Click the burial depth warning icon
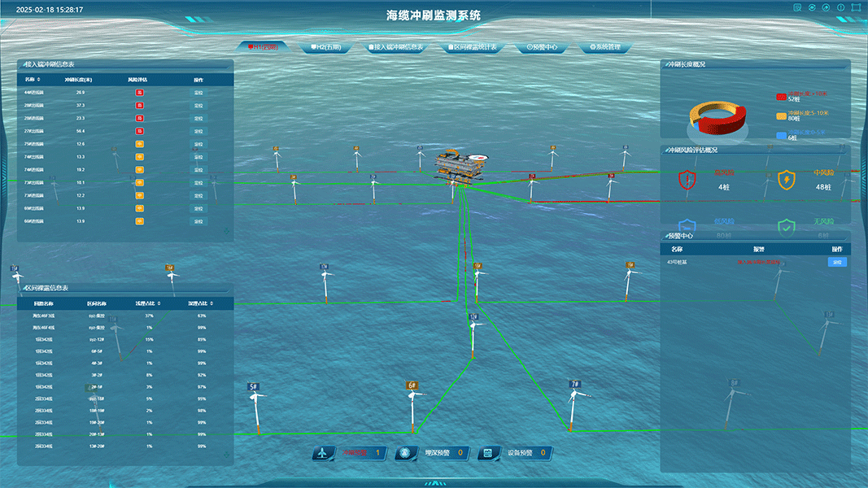The width and height of the screenshot is (868, 488). [x=406, y=453]
